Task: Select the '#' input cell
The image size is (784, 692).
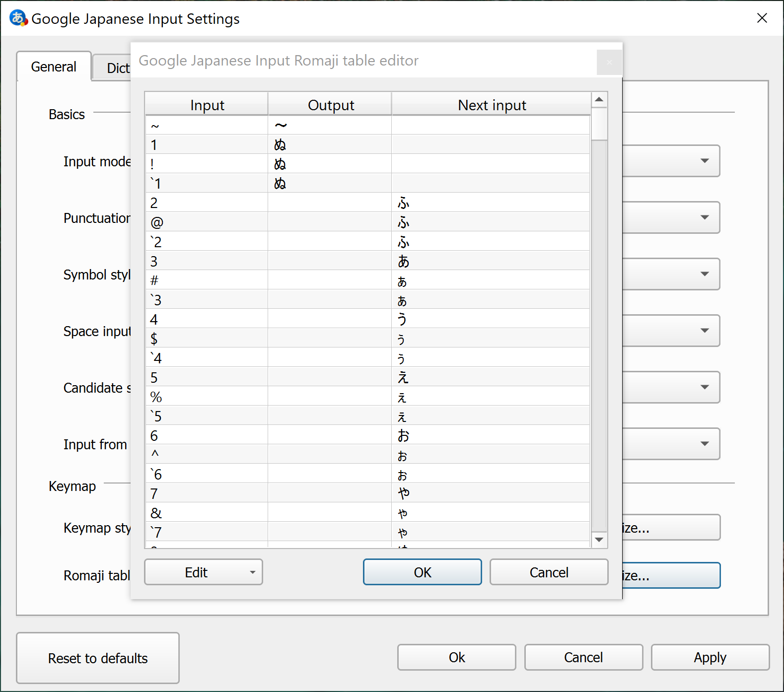Action: [207, 280]
